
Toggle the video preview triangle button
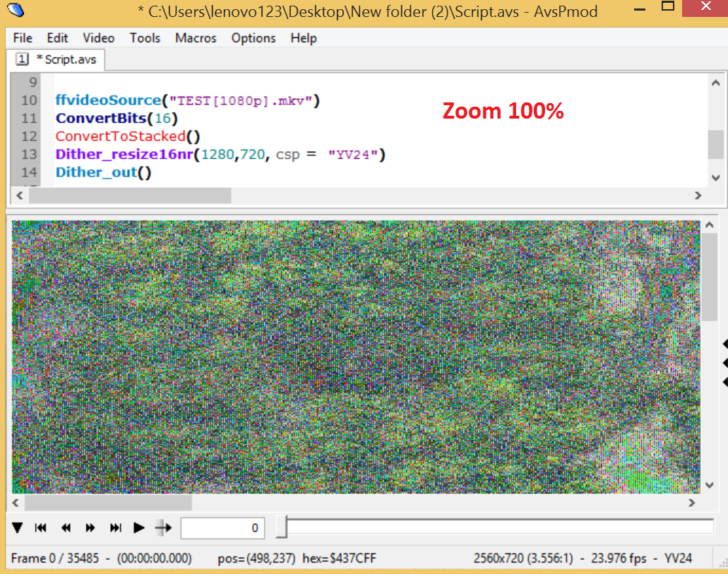pos(18,527)
